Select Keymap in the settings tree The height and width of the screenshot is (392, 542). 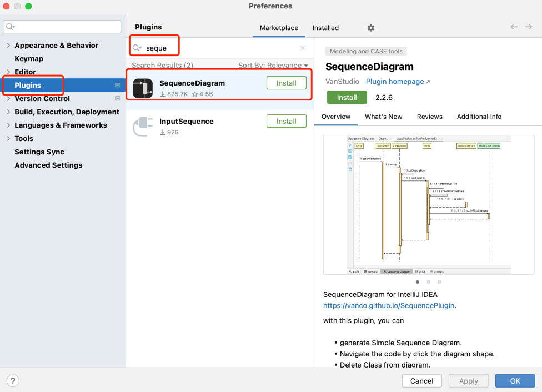29,59
